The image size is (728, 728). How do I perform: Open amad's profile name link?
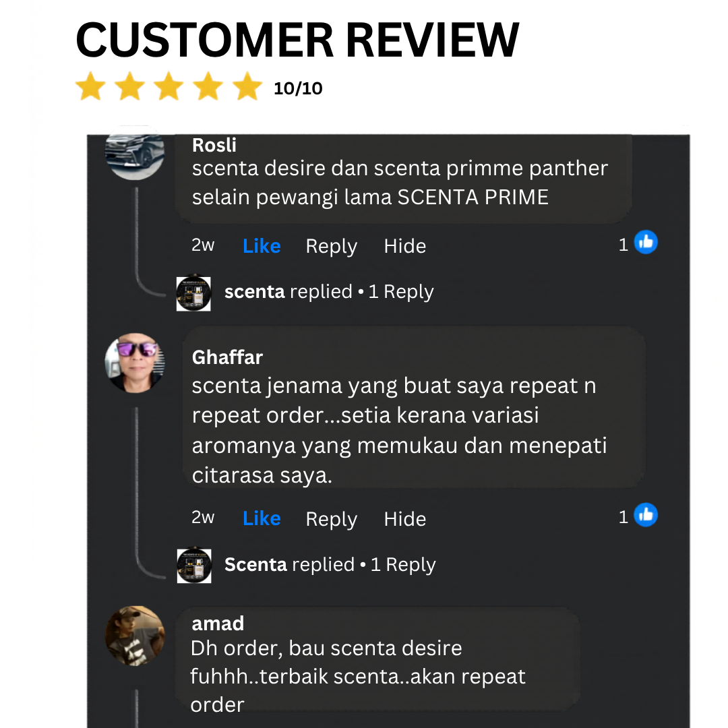[x=218, y=624]
